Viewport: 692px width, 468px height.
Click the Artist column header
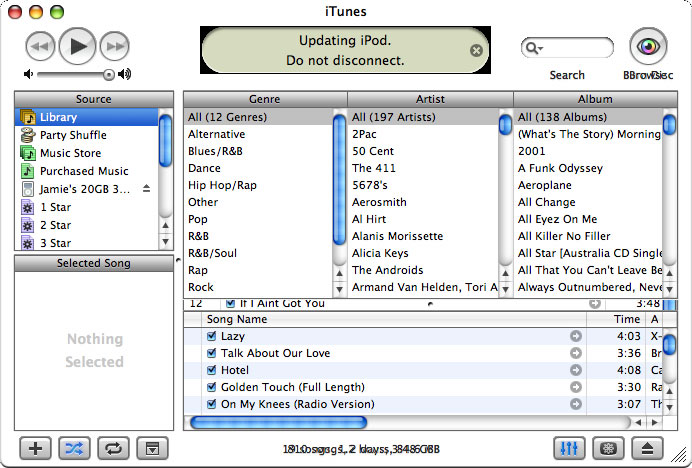coord(430,99)
